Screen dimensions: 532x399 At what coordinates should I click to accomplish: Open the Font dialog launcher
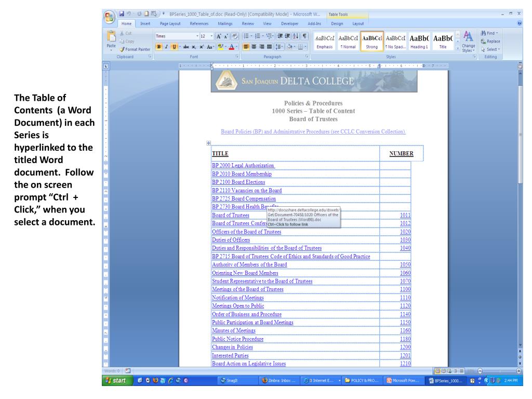click(x=237, y=57)
